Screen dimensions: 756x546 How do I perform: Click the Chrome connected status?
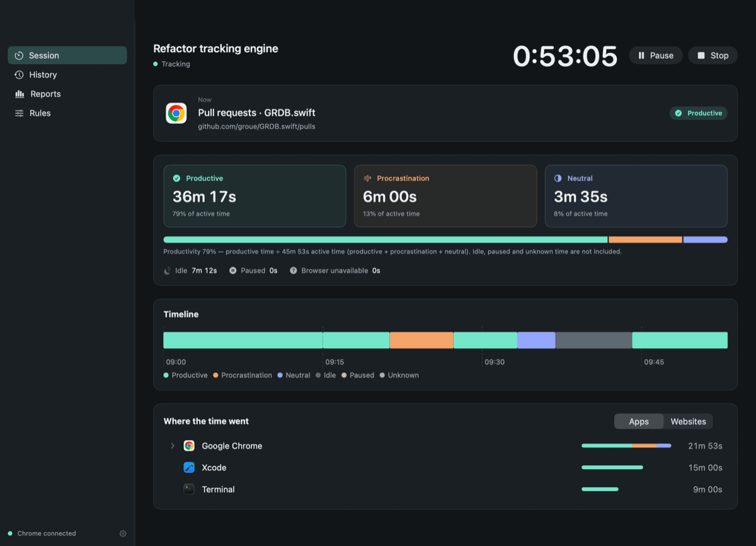tap(42, 533)
